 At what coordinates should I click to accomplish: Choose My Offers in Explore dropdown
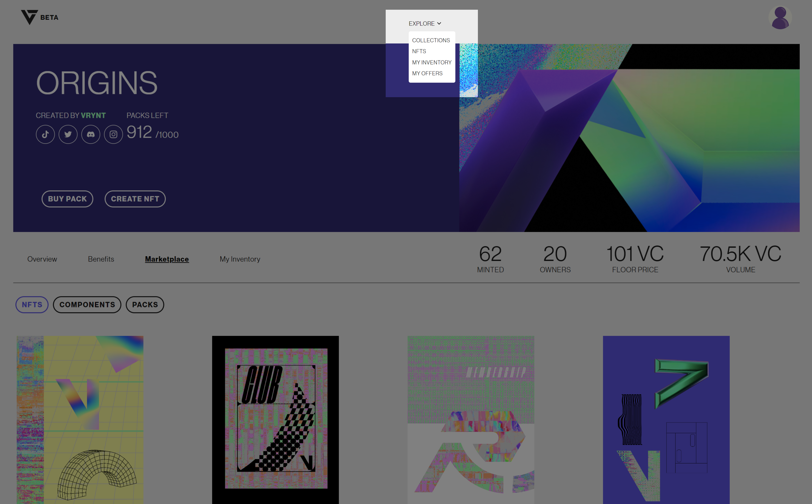pos(427,73)
